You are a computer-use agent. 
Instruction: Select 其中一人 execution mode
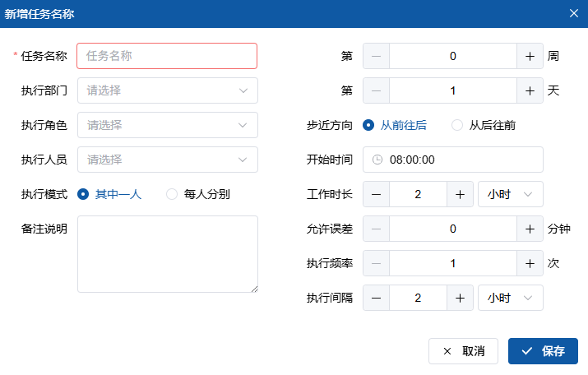pos(83,194)
